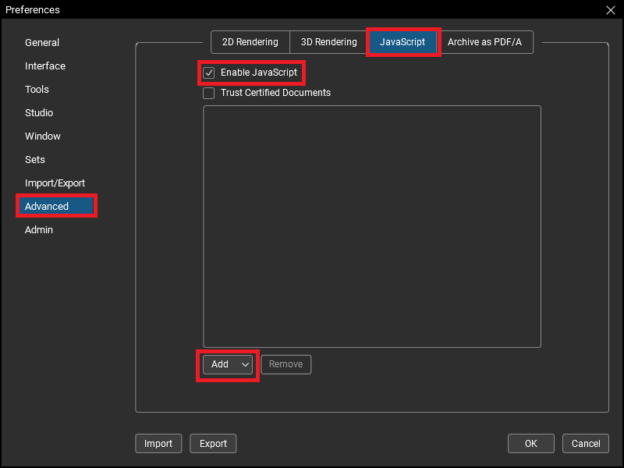Select the JavaScript tab
This screenshot has height=468, width=624.
[x=403, y=42]
